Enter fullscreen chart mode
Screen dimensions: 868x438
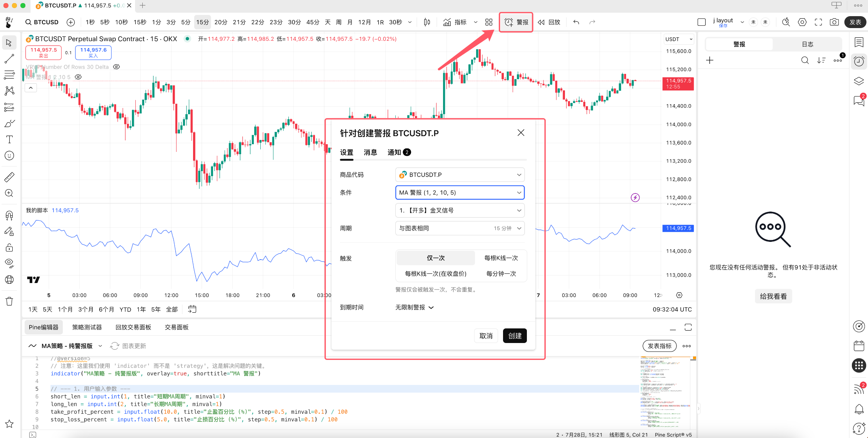tap(818, 22)
